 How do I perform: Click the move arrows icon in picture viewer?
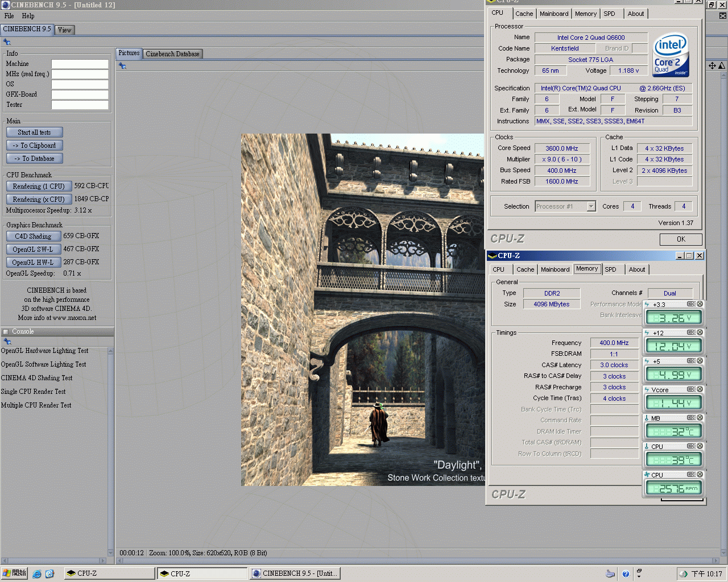pyautogui.click(x=712, y=66)
